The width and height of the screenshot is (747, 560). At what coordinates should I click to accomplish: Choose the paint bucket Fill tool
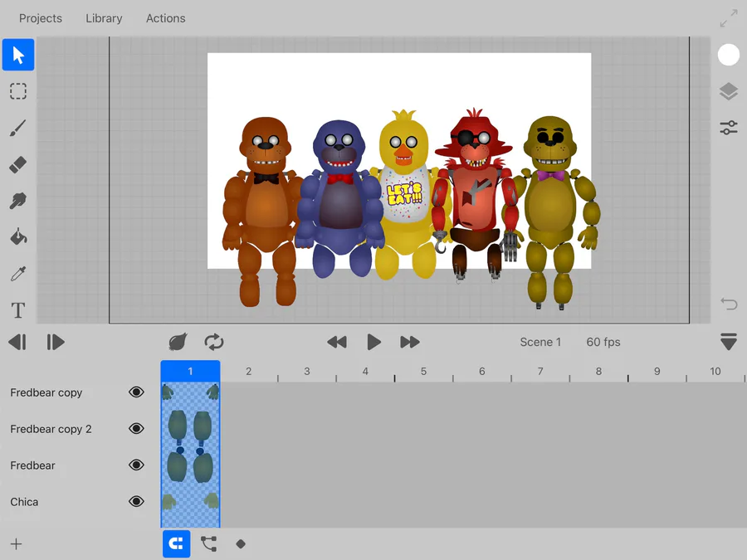click(x=18, y=237)
